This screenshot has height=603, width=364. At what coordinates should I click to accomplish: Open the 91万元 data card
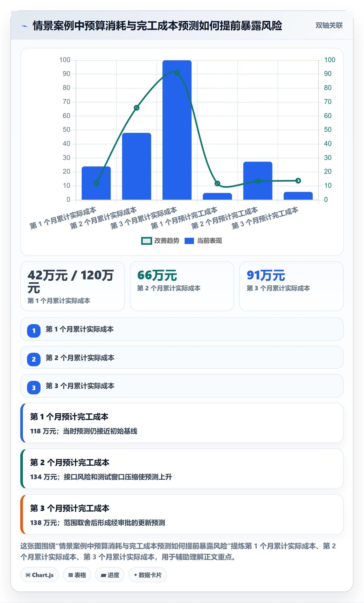291,286
